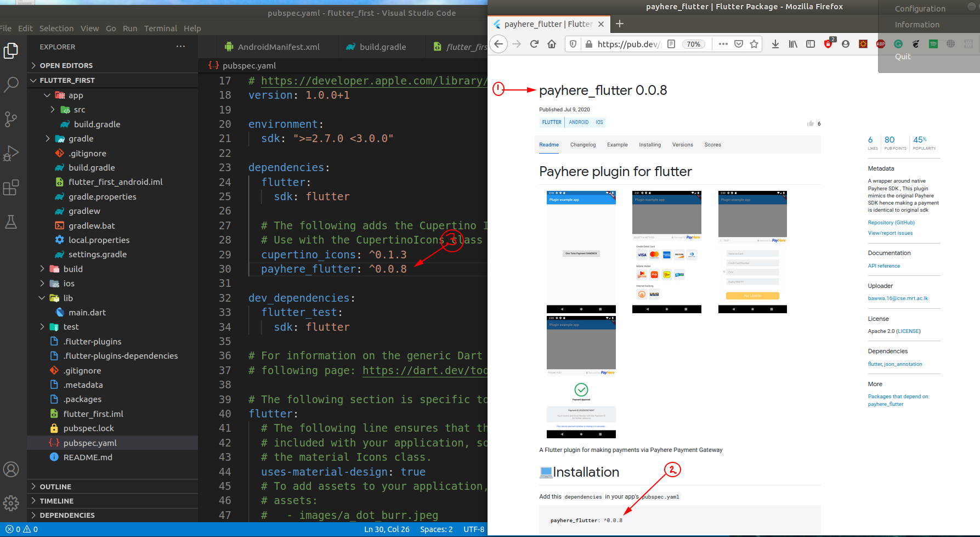Viewport: 980px width, 537px height.
Task: Open the Testing beaker panel
Action: [x=11, y=222]
